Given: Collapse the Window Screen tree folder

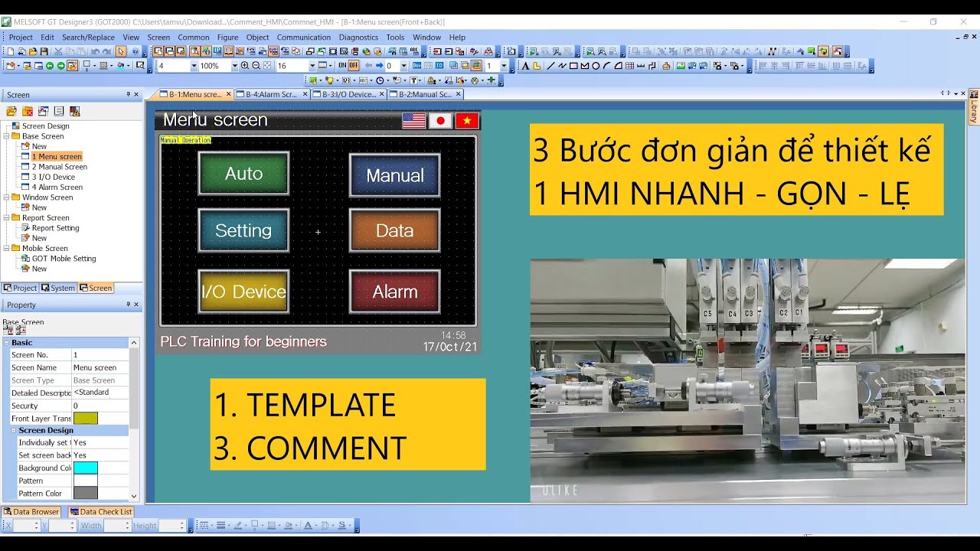Looking at the screenshot, I should (7, 197).
